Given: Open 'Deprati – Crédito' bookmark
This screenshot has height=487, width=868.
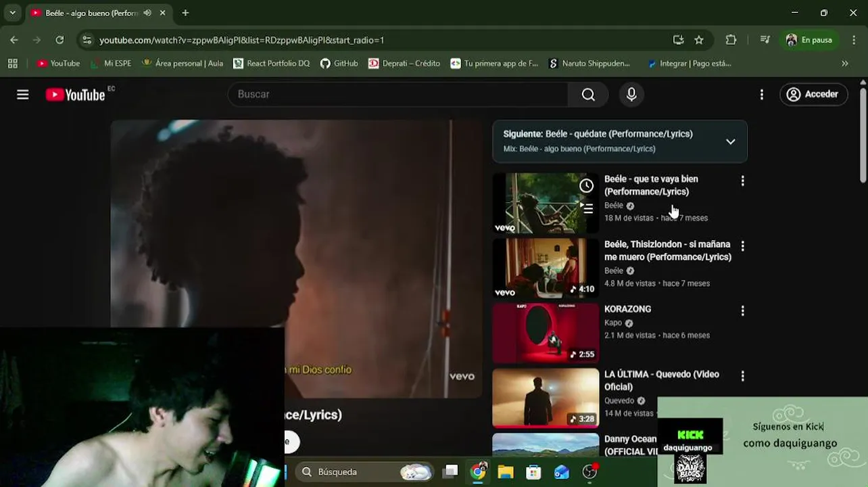Looking at the screenshot, I should coord(404,64).
